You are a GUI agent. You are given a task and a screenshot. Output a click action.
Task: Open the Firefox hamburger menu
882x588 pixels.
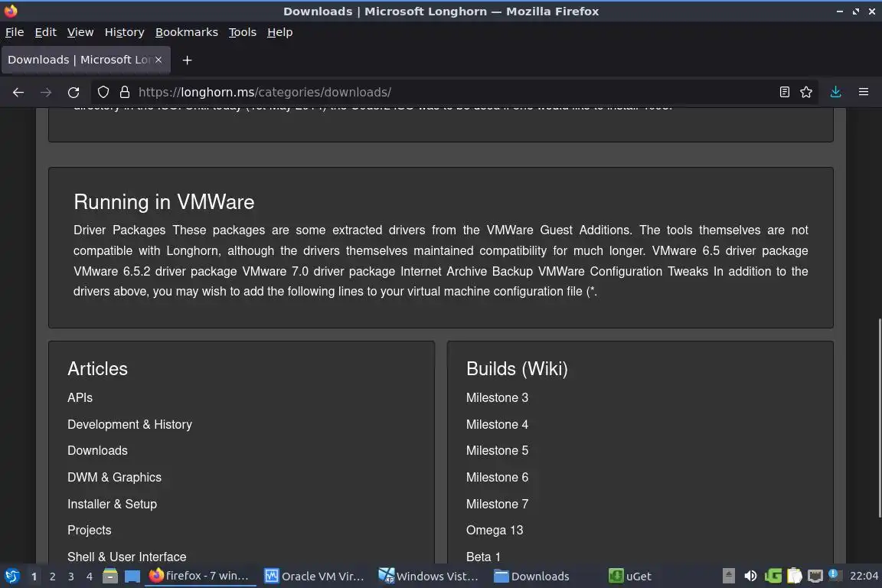coord(864,93)
